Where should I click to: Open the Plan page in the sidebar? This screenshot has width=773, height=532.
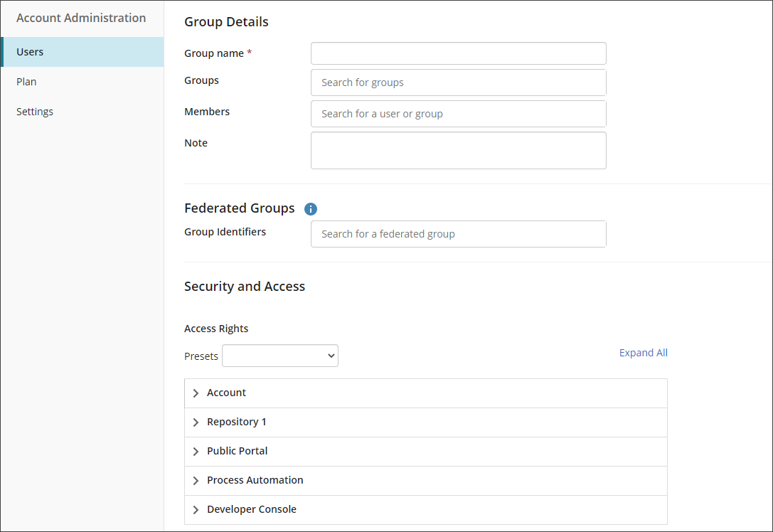26,82
